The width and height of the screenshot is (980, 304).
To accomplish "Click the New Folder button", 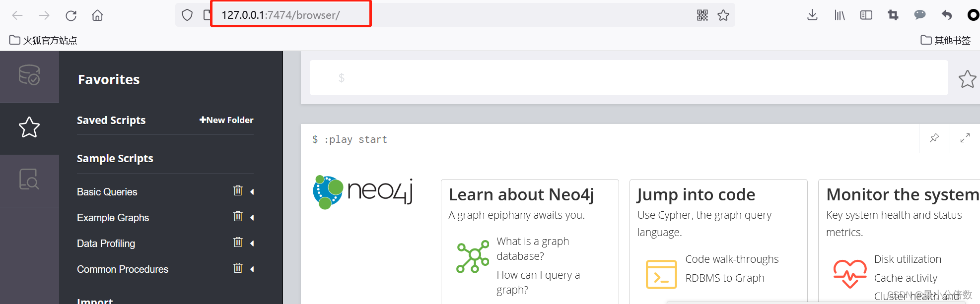I will [226, 120].
